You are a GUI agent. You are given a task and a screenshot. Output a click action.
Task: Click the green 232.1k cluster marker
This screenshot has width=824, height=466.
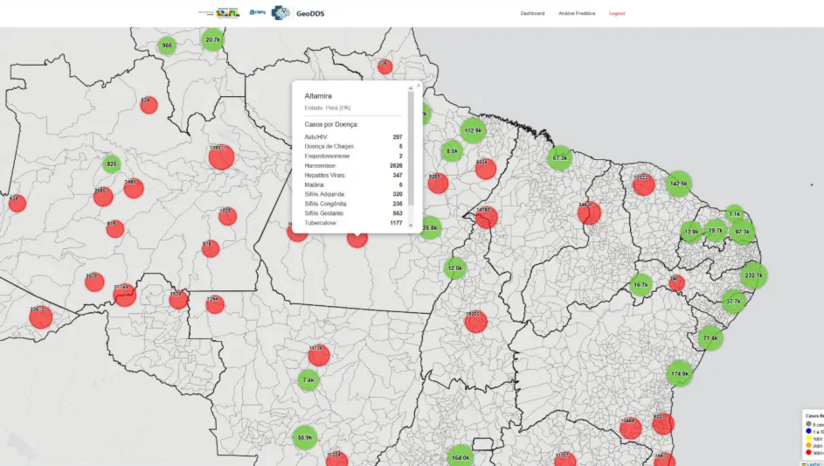coord(754,275)
